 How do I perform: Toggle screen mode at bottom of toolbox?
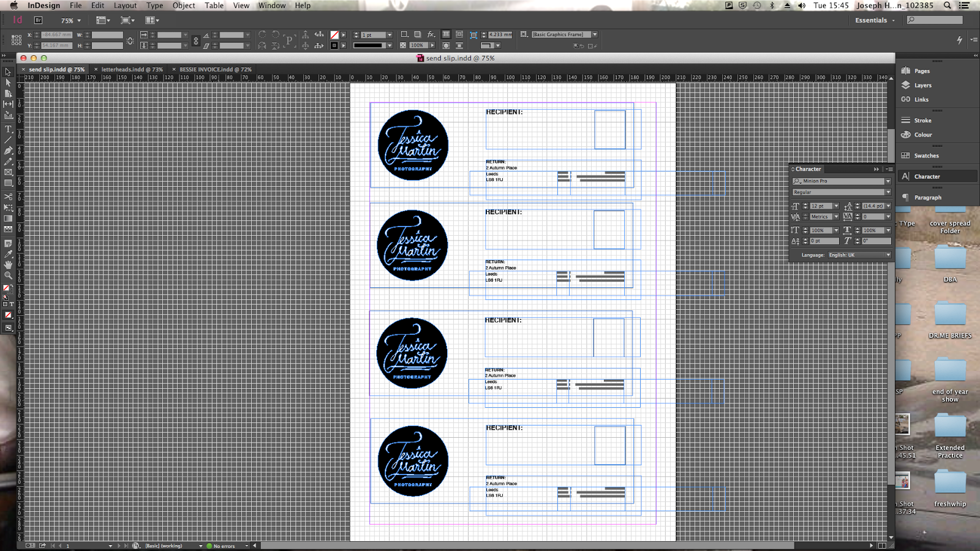[x=8, y=328]
